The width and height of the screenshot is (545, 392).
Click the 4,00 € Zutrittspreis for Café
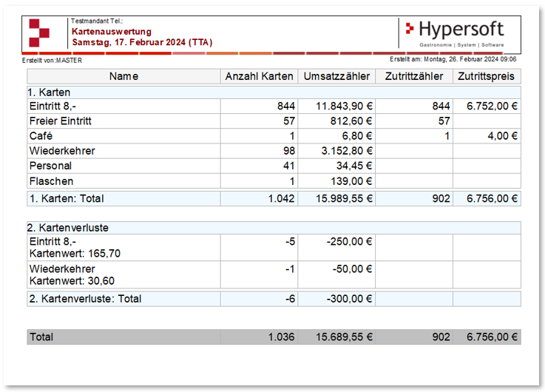(x=503, y=136)
